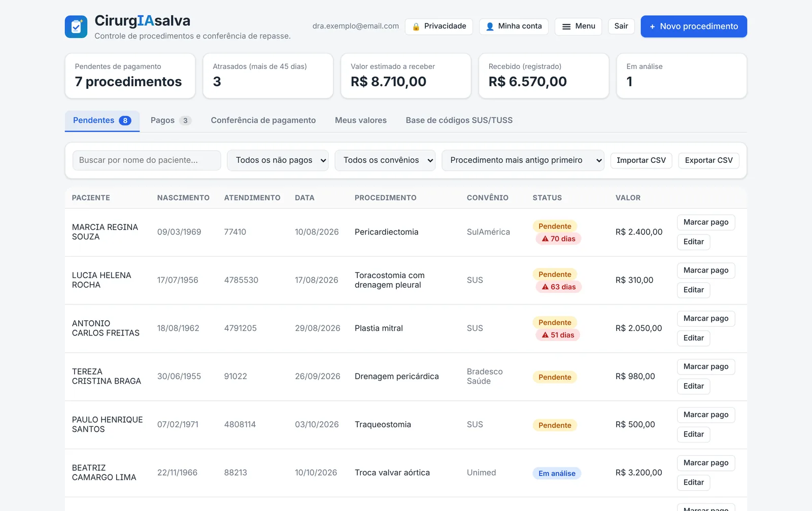Mark Lucia Helena Rocha's procedure as paid
This screenshot has height=511, width=812.
(x=706, y=270)
